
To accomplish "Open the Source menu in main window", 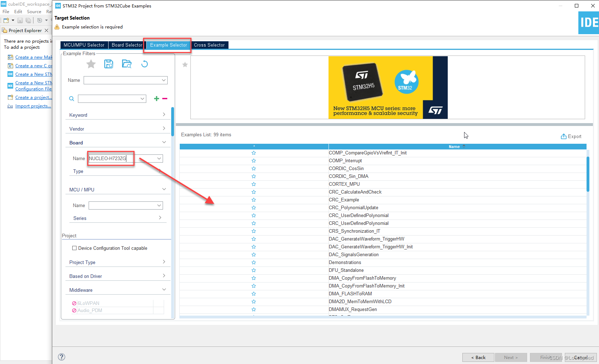I will (34, 11).
